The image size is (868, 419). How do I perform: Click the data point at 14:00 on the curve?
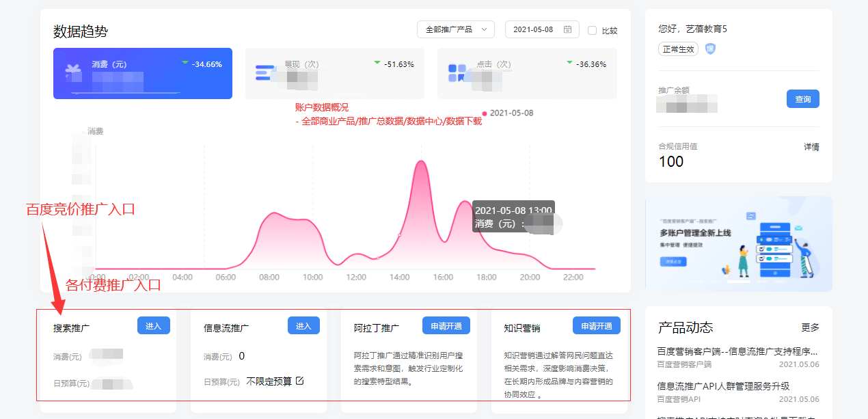[400, 234]
